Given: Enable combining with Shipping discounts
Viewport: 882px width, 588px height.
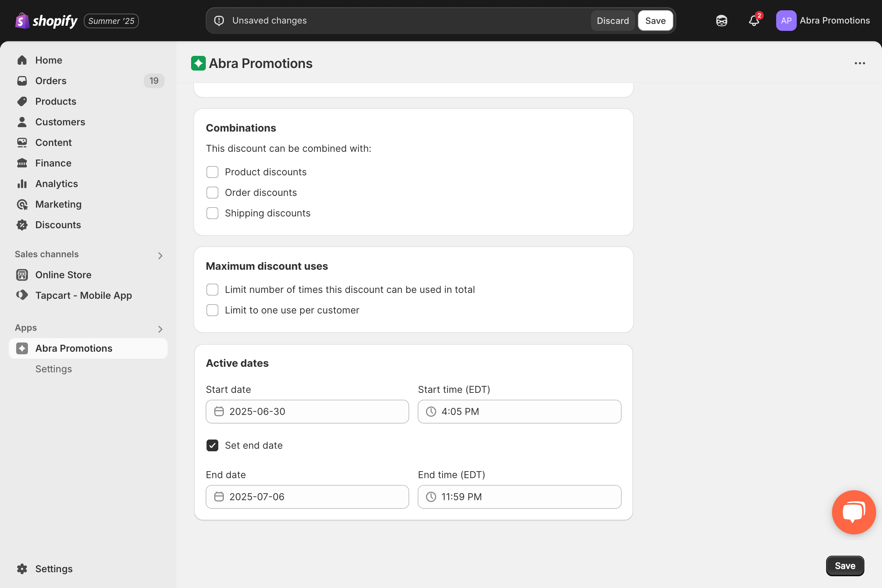Looking at the screenshot, I should pyautogui.click(x=212, y=214).
